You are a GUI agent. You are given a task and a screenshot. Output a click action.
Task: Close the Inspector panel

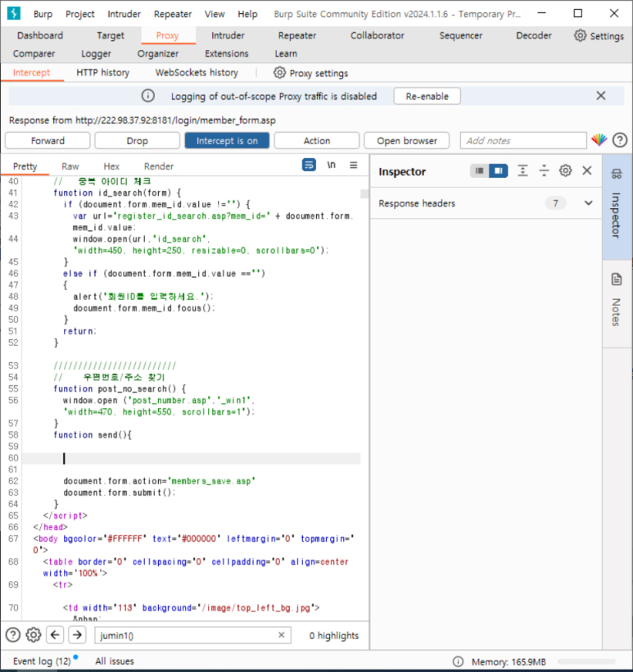(x=587, y=171)
